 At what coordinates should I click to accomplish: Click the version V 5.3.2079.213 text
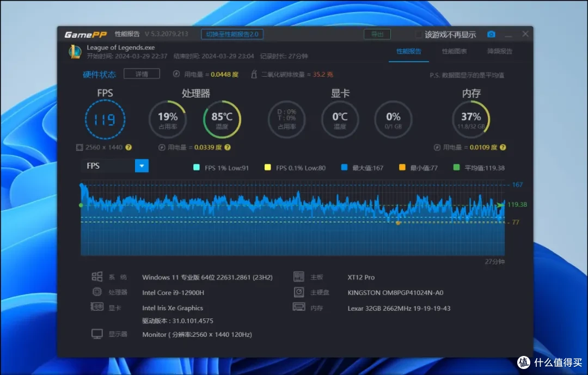pyautogui.click(x=166, y=34)
